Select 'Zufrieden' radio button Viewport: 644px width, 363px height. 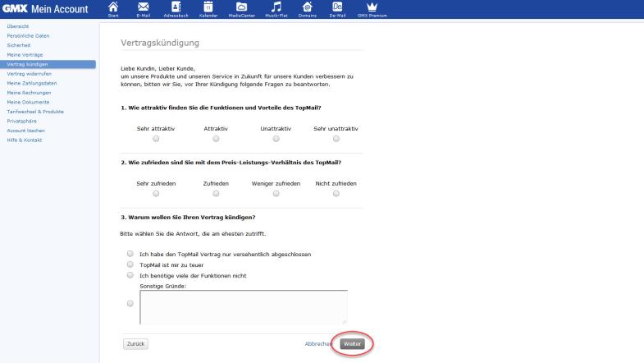pyautogui.click(x=216, y=194)
